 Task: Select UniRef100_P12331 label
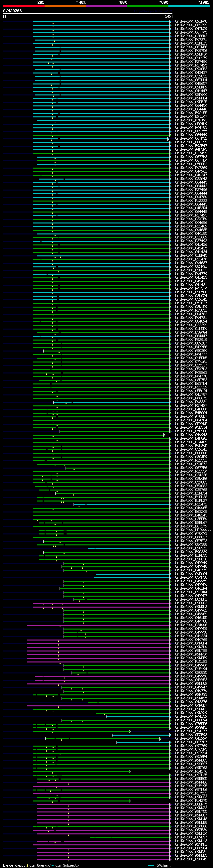[x=191, y=460]
